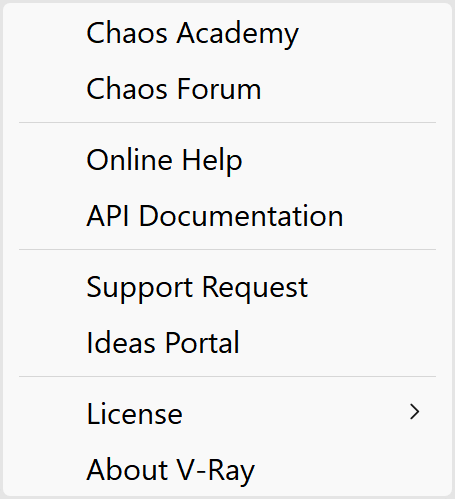Click the chevron arrow beside License

click(414, 412)
